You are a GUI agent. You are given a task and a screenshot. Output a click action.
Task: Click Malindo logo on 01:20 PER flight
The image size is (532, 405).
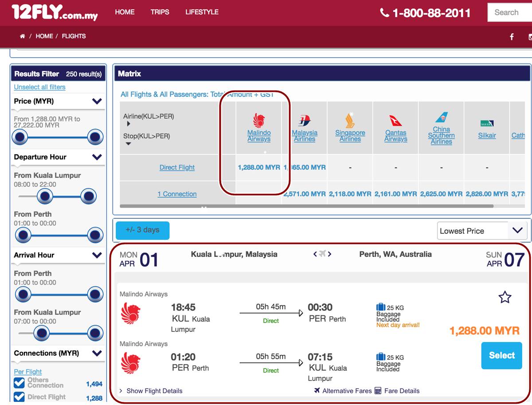point(130,363)
